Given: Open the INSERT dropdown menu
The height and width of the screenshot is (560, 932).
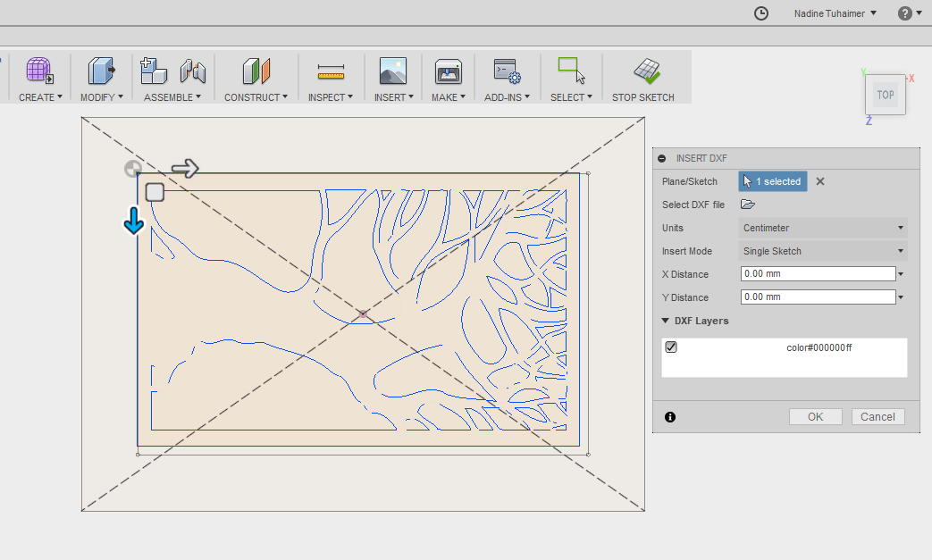Looking at the screenshot, I should (x=393, y=97).
